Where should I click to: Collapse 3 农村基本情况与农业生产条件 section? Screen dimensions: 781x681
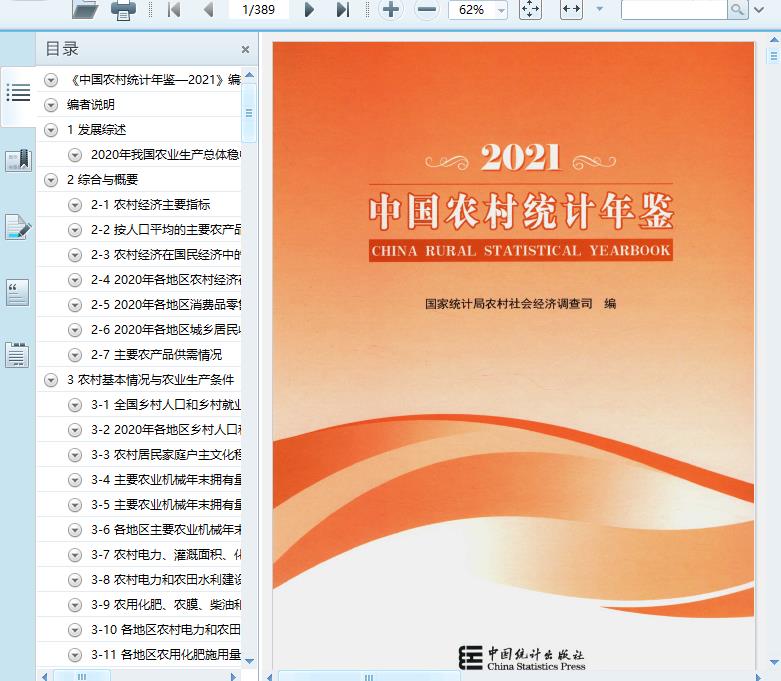click(x=51, y=380)
